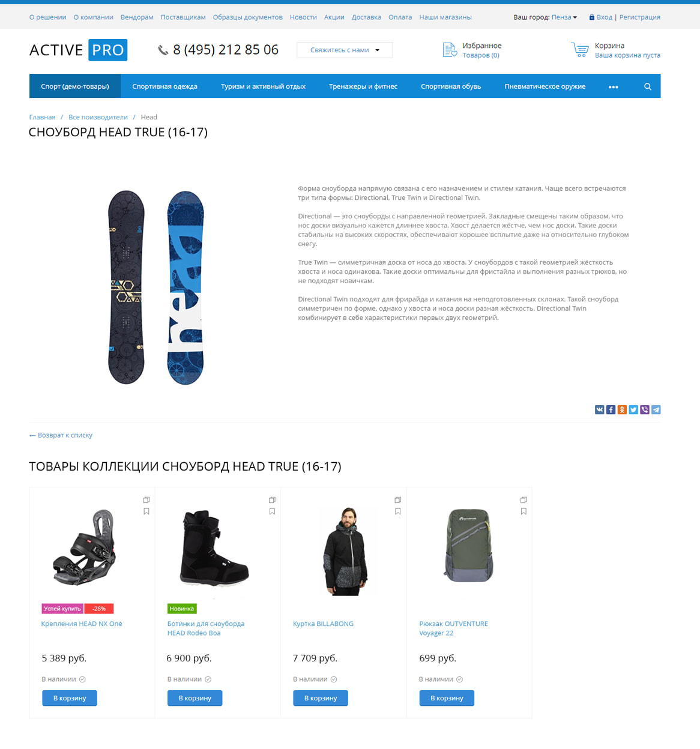Share the product on Twitter

tap(633, 409)
